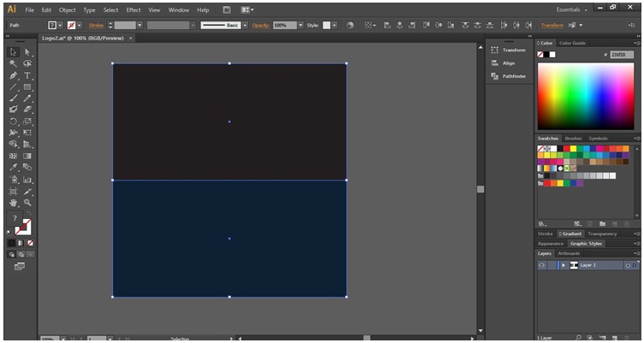Open the fill color dropdown
This screenshot has width=644, height=343.
point(61,26)
